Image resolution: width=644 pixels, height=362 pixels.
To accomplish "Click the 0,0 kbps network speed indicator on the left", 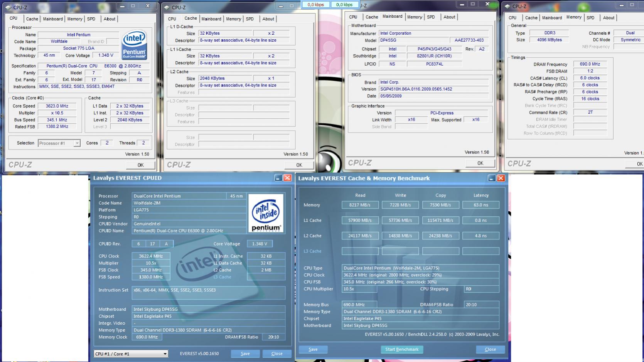I will coord(315,5).
